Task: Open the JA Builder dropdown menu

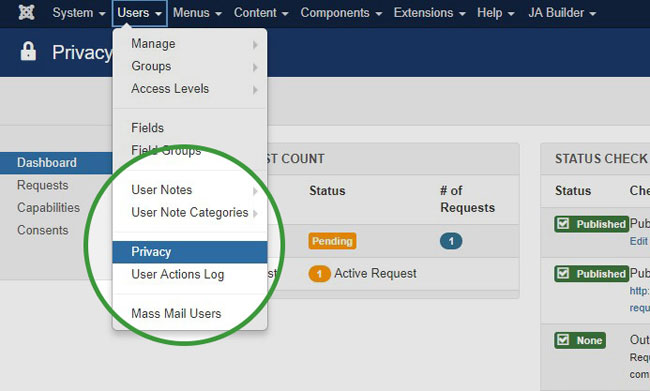Action: coord(562,13)
